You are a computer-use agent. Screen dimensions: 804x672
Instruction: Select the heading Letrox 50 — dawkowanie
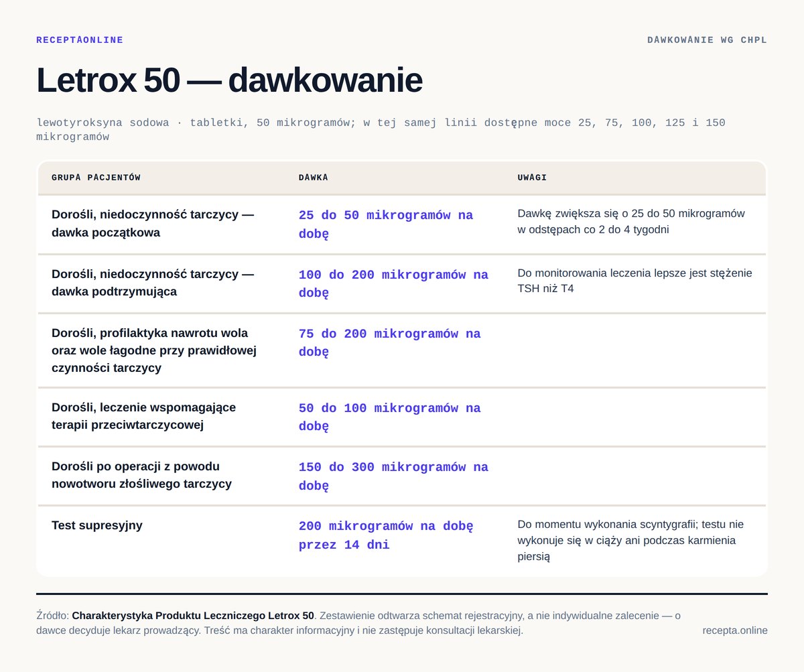229,80
